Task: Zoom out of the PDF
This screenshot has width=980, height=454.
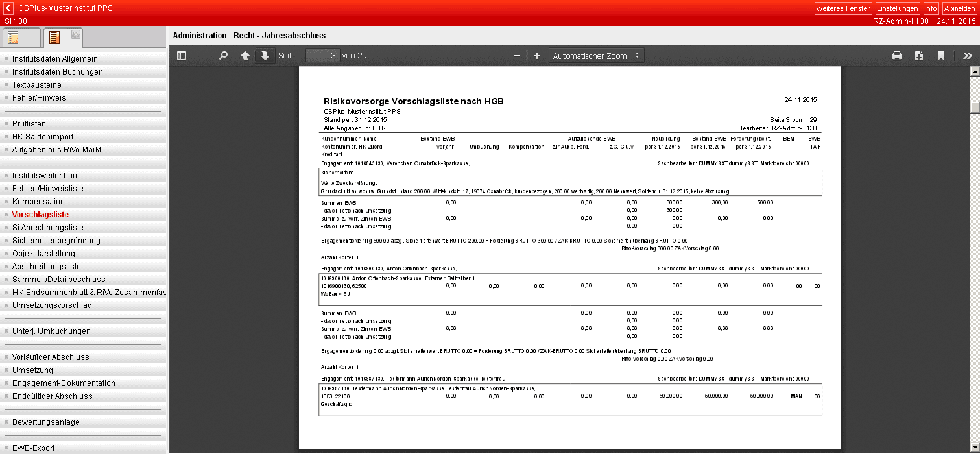Action: (x=517, y=56)
